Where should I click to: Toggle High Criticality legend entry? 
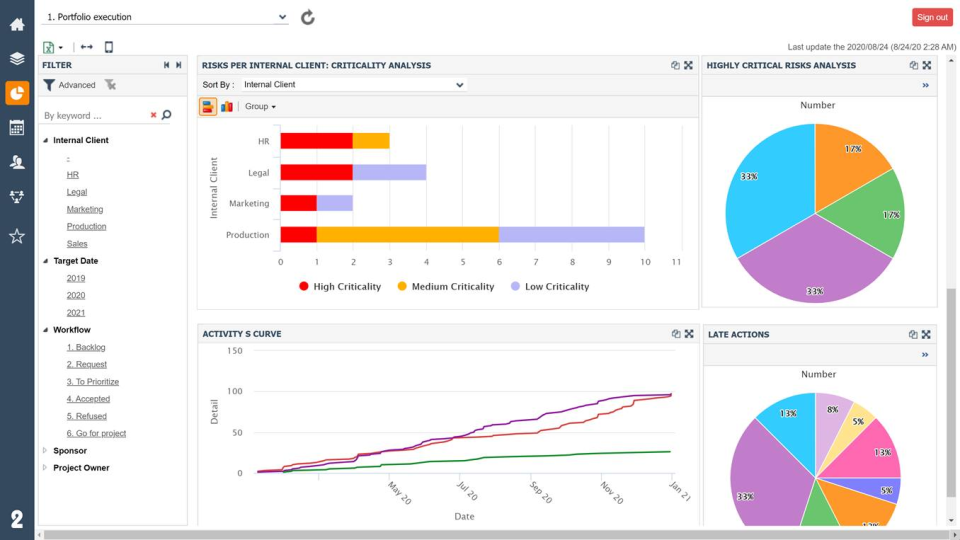pos(340,287)
